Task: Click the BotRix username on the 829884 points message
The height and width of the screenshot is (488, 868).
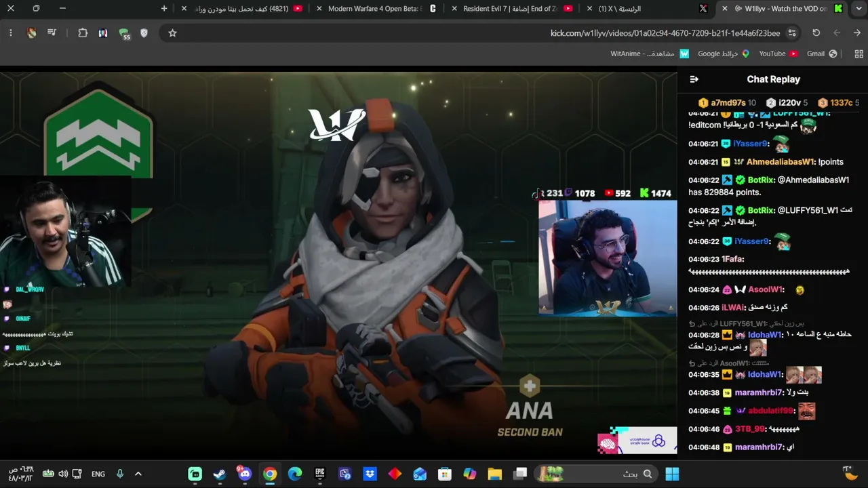Action: click(x=761, y=180)
